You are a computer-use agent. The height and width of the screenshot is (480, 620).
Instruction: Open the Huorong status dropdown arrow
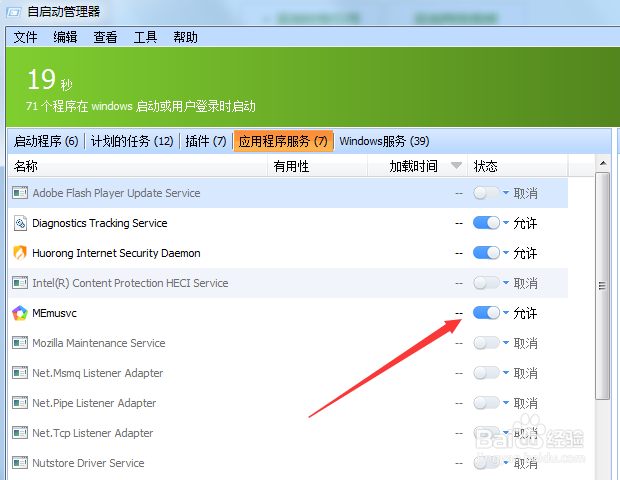tap(506, 253)
